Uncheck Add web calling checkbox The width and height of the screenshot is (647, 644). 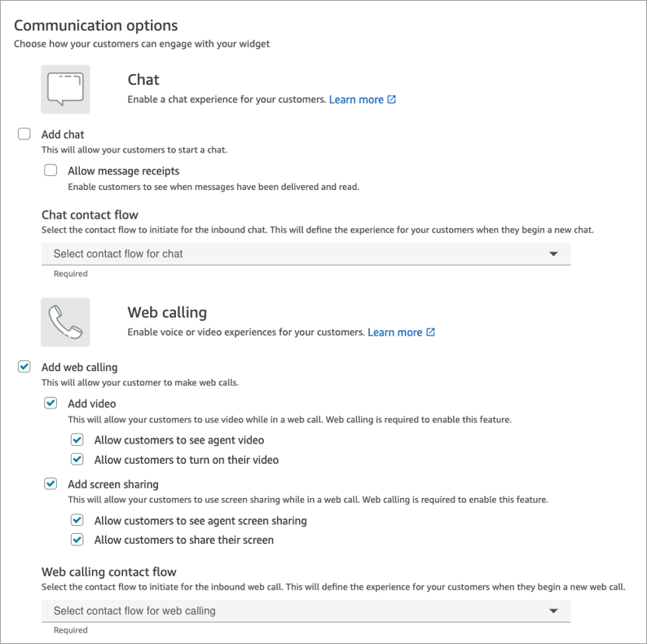(24, 367)
